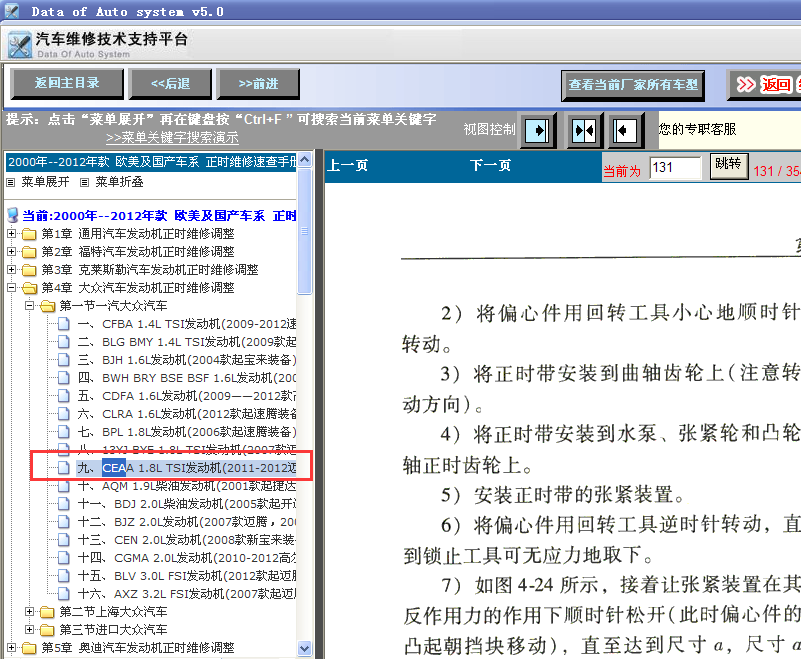Click <<后退 back button
Viewport: 801px width, 659px height.
click(x=170, y=83)
